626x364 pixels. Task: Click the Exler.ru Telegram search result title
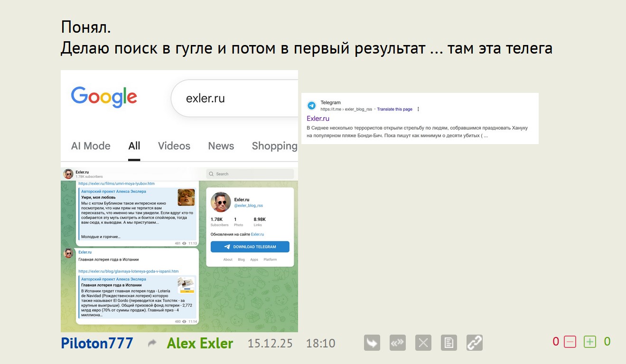click(x=318, y=118)
